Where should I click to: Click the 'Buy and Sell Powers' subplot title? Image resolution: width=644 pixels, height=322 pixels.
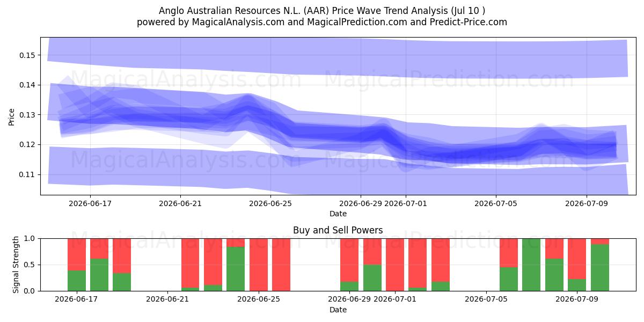point(338,230)
